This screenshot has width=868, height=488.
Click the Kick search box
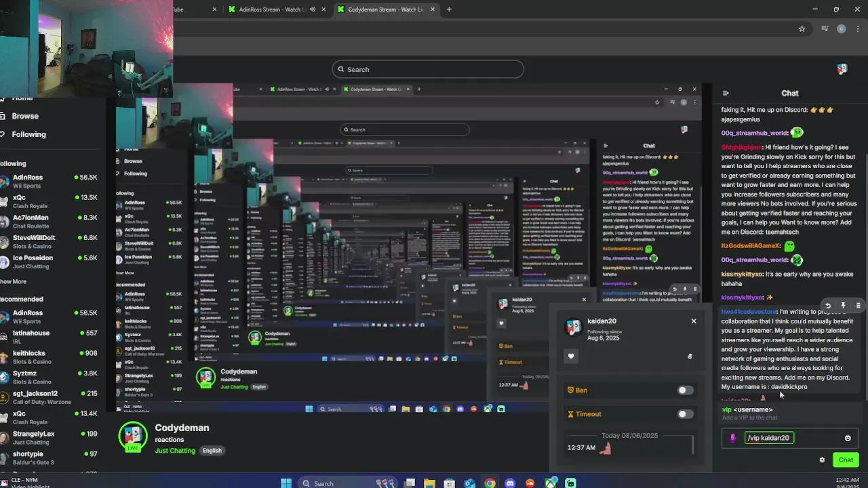428,69
